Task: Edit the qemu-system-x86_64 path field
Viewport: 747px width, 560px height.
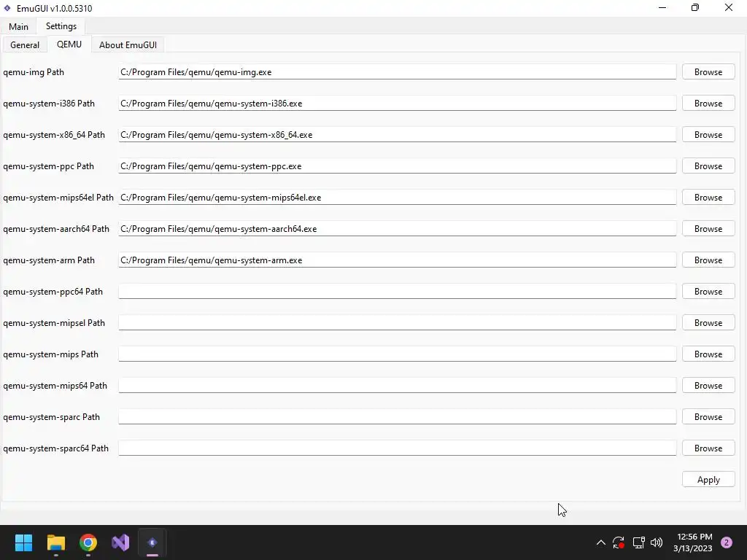Action: (x=398, y=135)
